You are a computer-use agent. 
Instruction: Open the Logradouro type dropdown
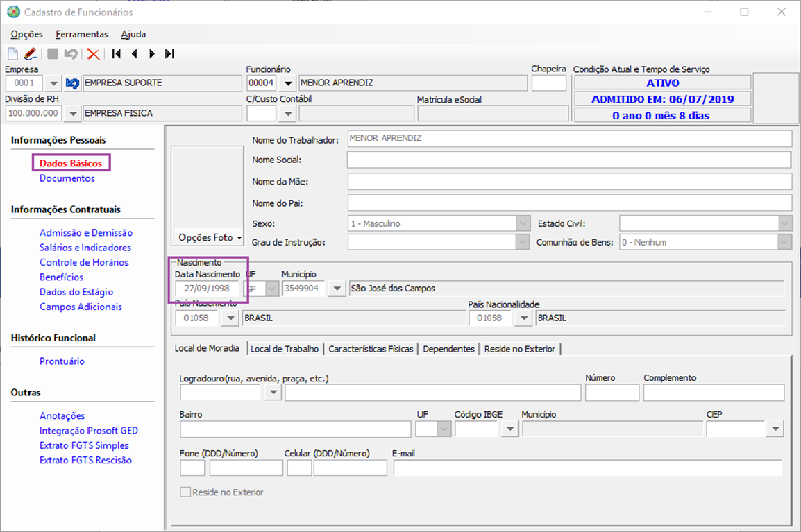point(273,392)
